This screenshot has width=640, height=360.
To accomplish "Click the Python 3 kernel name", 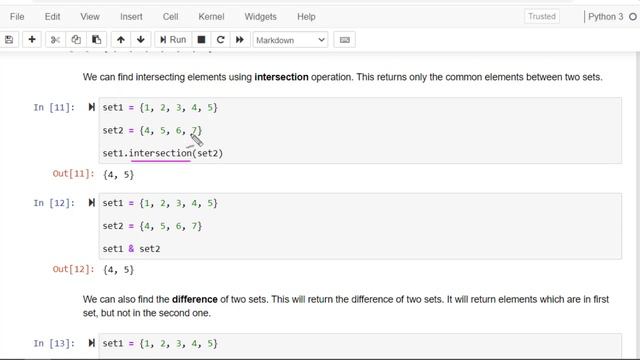I will tap(605, 17).
